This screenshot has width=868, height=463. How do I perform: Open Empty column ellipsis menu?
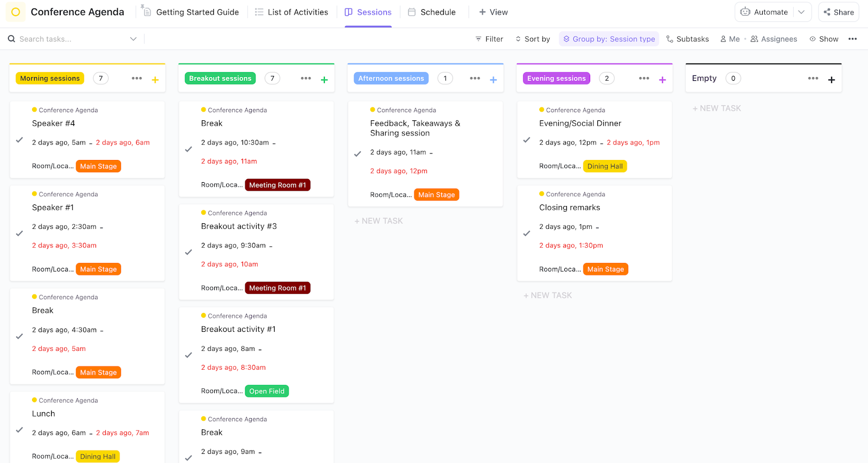813,79
